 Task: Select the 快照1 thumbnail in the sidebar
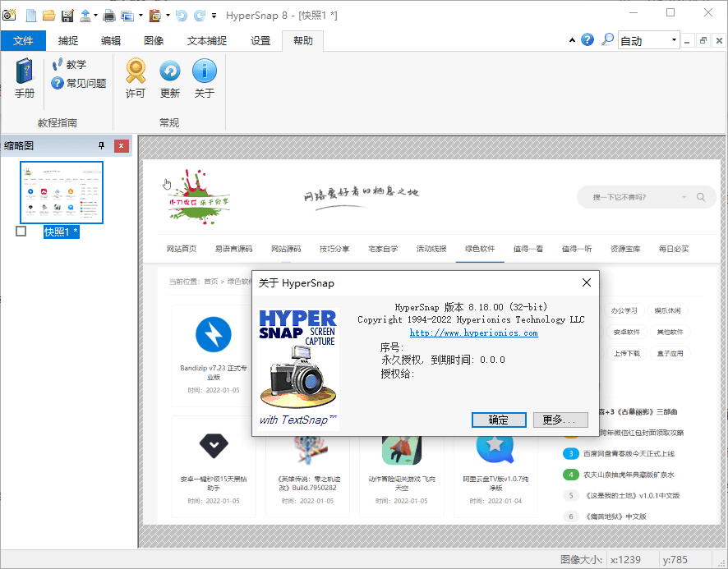tap(62, 193)
